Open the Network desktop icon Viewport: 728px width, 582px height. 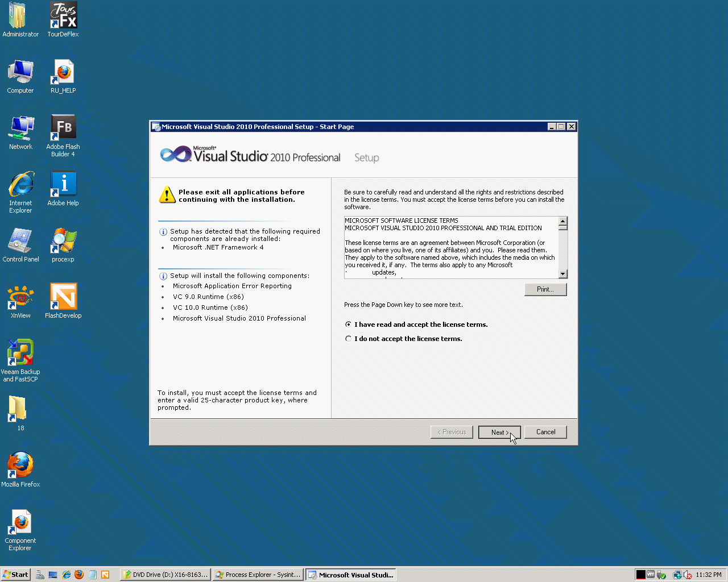point(20,132)
